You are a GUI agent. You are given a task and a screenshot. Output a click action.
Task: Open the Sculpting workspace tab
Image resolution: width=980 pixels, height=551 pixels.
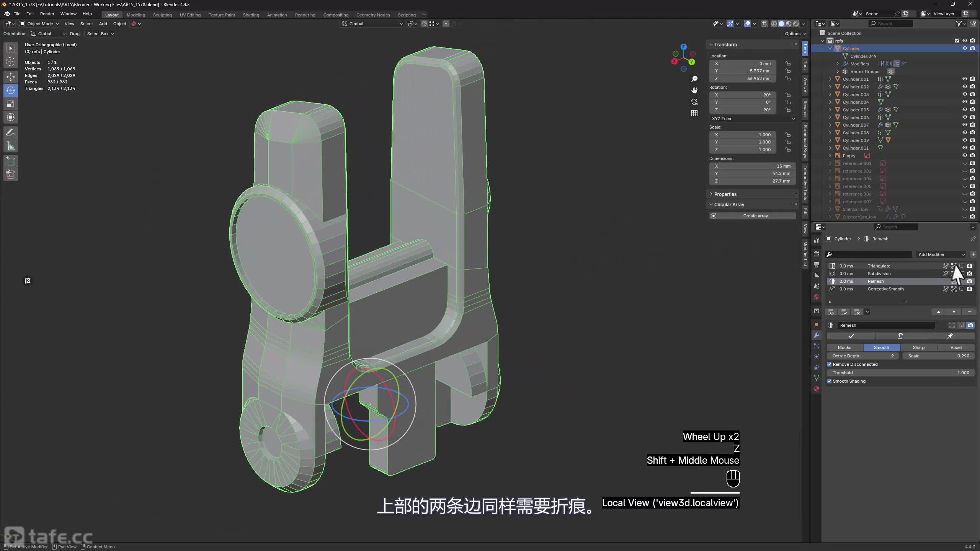point(162,15)
